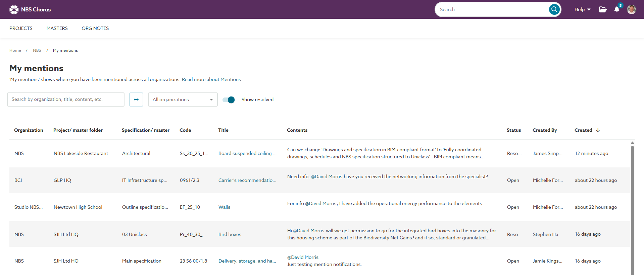
Task: Open the folder icon in header
Action: [603, 9]
